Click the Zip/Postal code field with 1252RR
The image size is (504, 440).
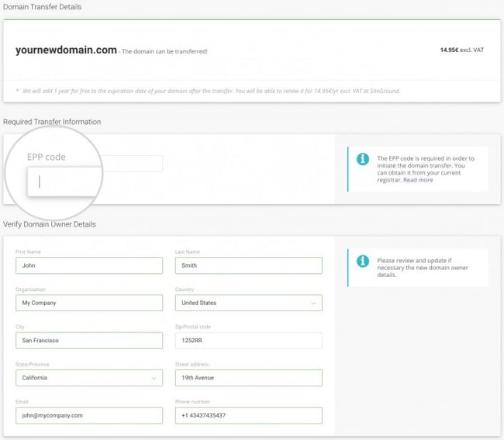248,341
